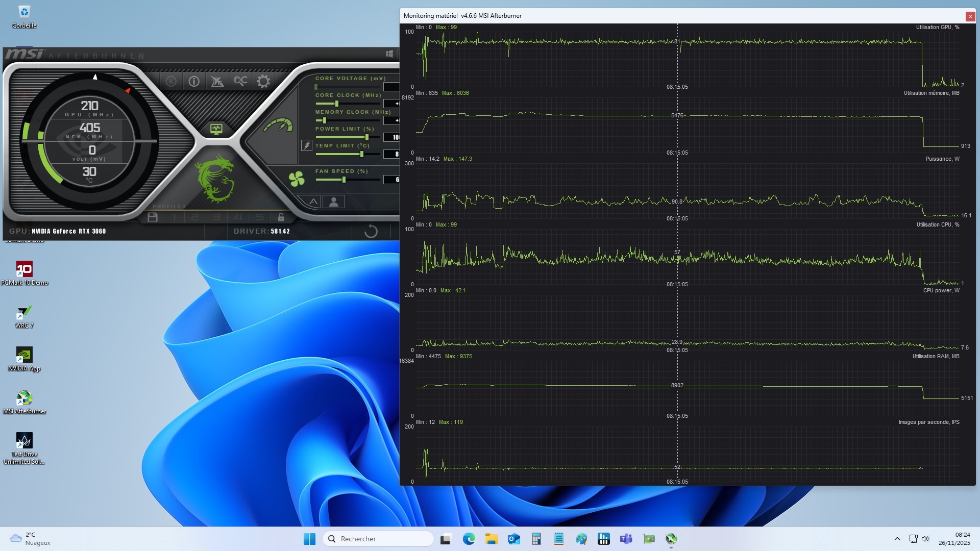Click the hardware monitor detach icon
This screenshot has height=551, width=980.
(x=216, y=129)
